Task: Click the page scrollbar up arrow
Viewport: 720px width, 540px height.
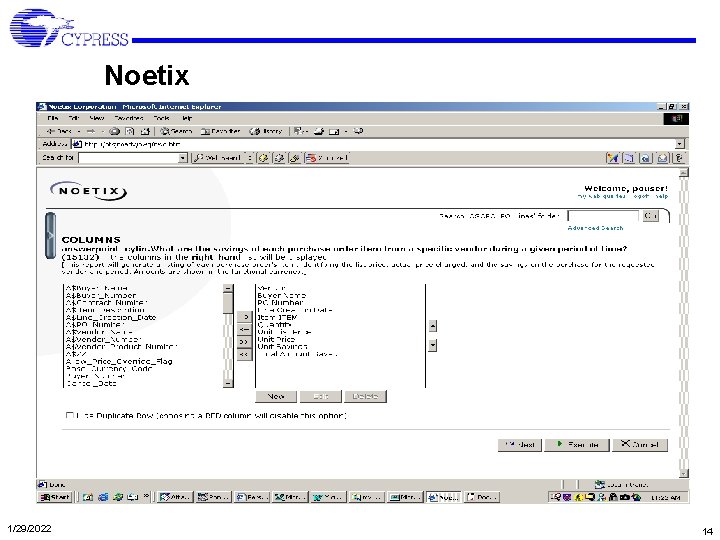Action: click(x=684, y=173)
